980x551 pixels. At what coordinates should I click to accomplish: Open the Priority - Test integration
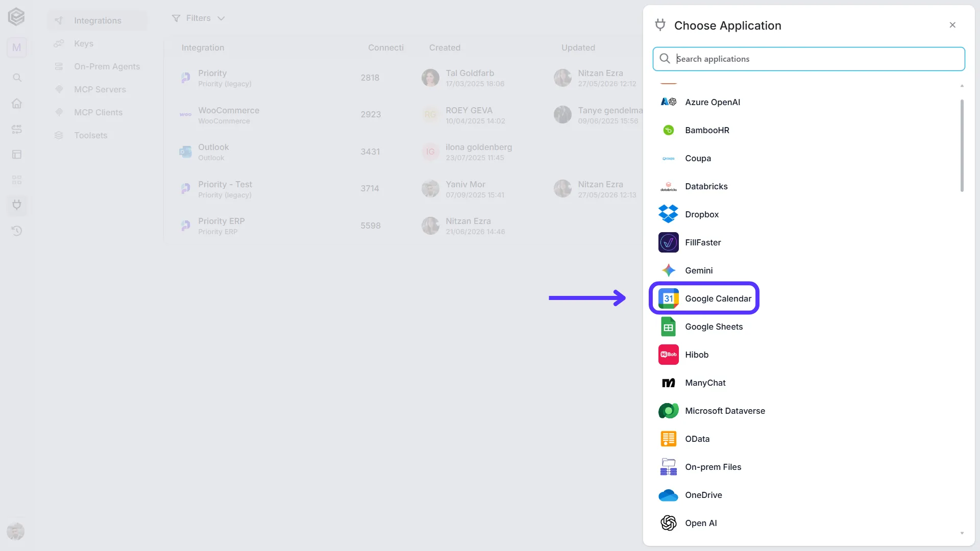point(403,189)
